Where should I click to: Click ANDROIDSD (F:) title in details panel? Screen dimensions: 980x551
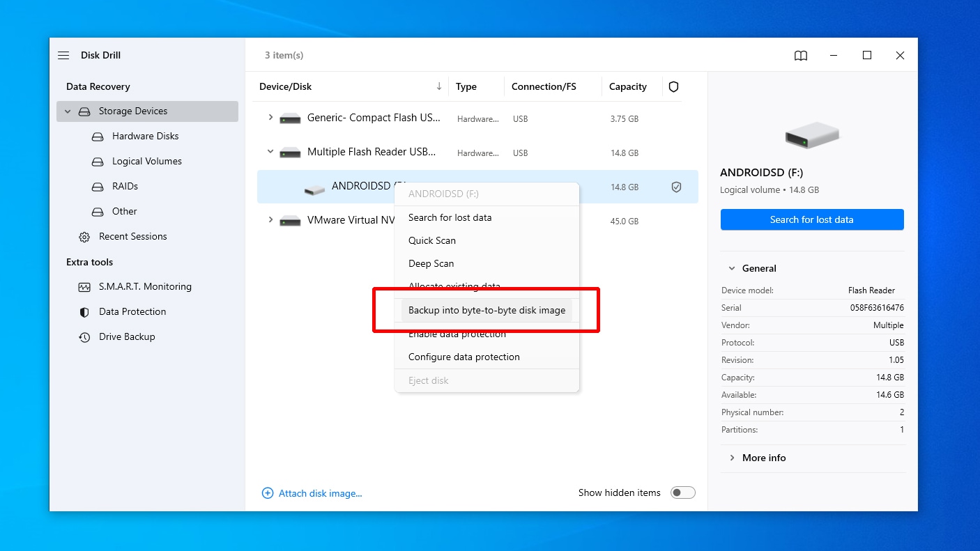tap(762, 173)
